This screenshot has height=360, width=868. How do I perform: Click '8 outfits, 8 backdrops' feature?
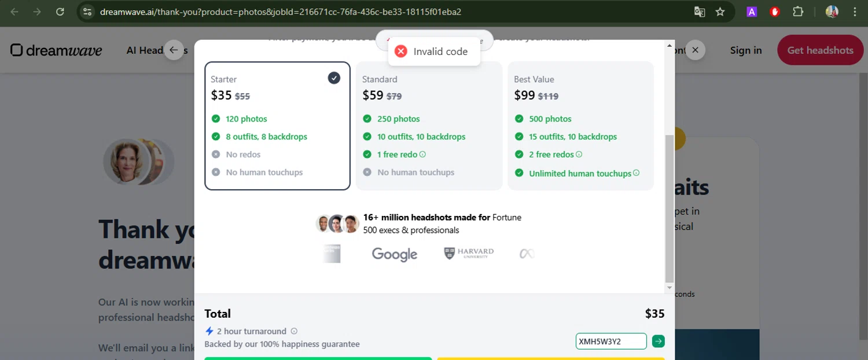point(266,137)
